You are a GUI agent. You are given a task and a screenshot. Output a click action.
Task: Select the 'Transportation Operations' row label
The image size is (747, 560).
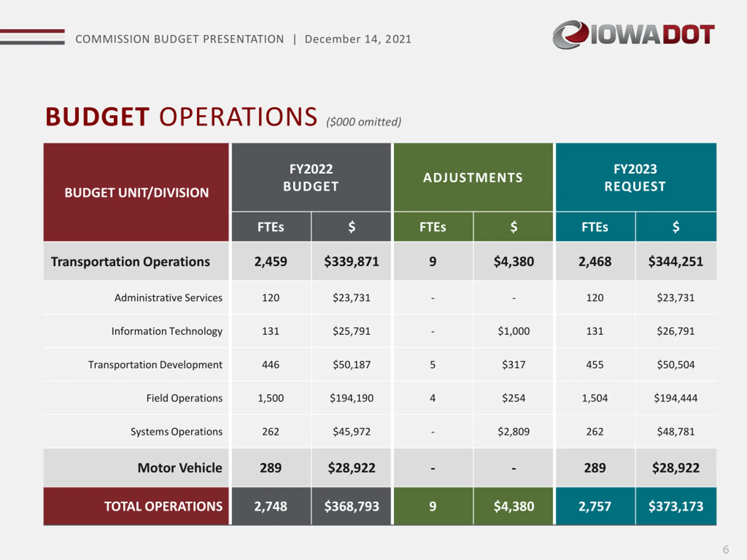(x=130, y=262)
